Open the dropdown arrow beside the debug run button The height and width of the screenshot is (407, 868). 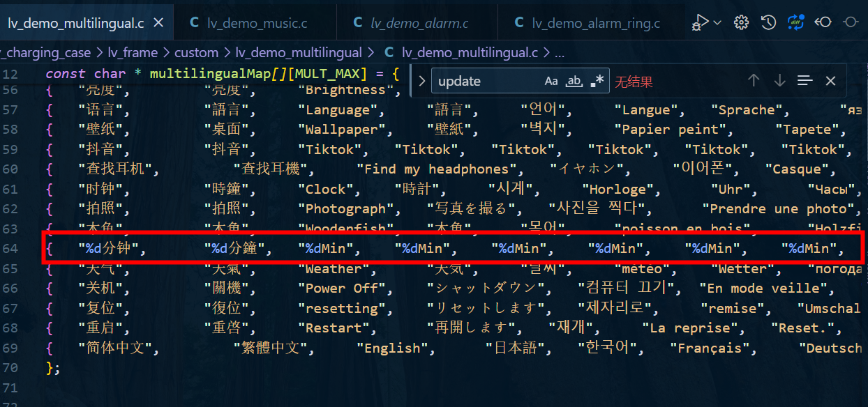pos(717,22)
